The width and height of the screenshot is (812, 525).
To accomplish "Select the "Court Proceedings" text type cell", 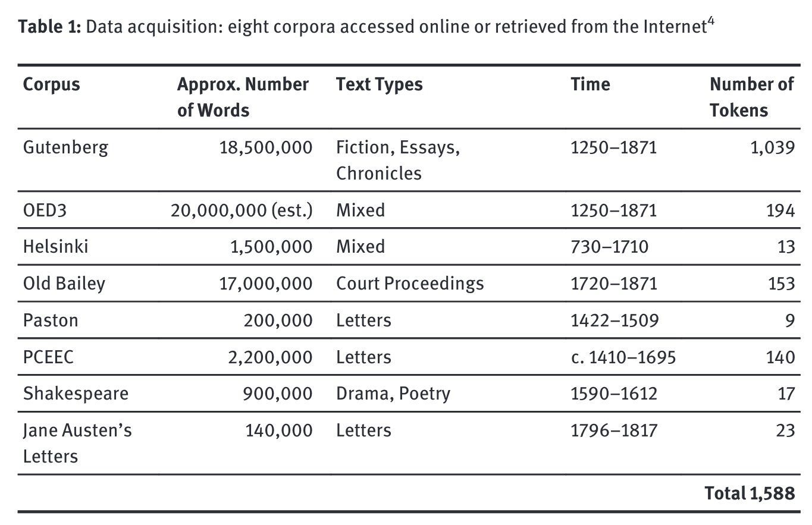I will click(x=410, y=283).
